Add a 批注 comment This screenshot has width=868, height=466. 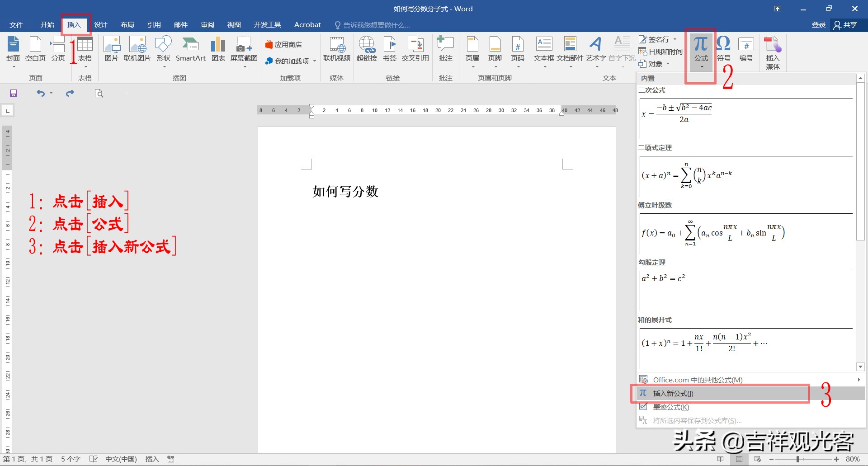(446, 50)
